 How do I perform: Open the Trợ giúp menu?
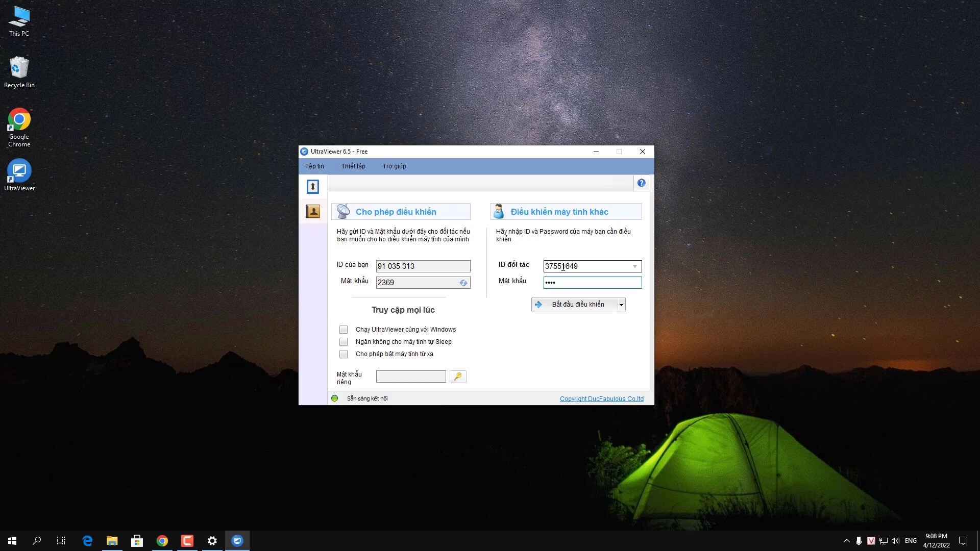395,166
